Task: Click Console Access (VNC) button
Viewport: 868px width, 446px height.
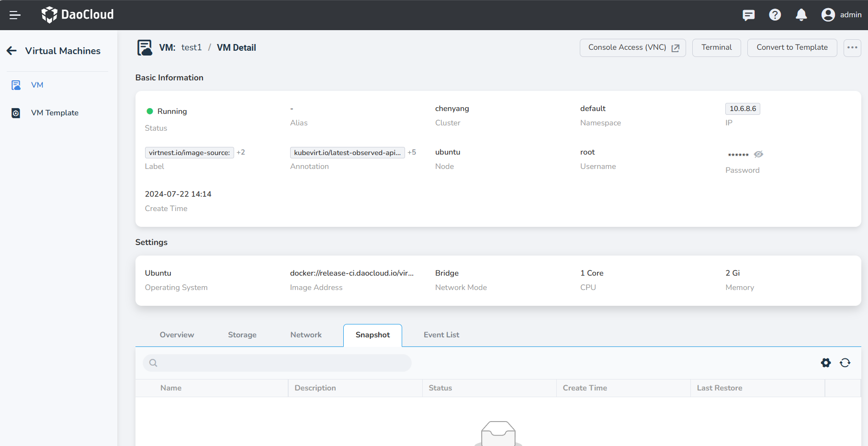Action: [x=632, y=48]
